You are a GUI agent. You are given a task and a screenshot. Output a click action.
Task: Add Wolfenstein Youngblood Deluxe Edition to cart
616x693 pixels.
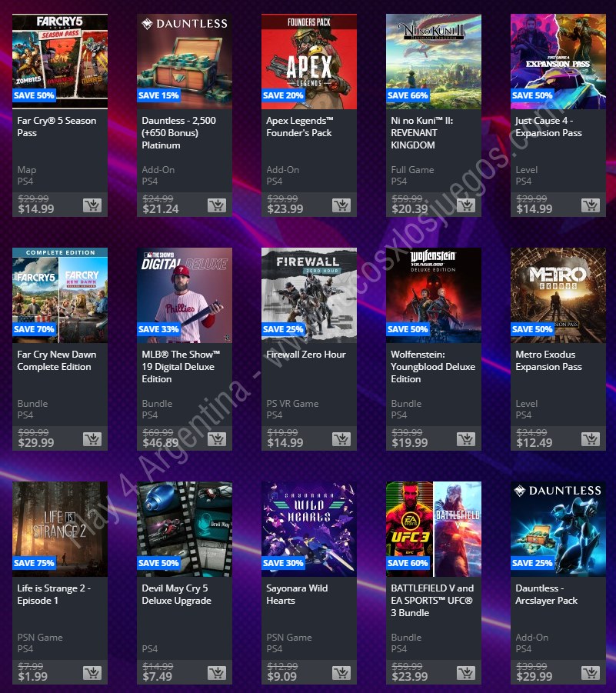tap(466, 439)
